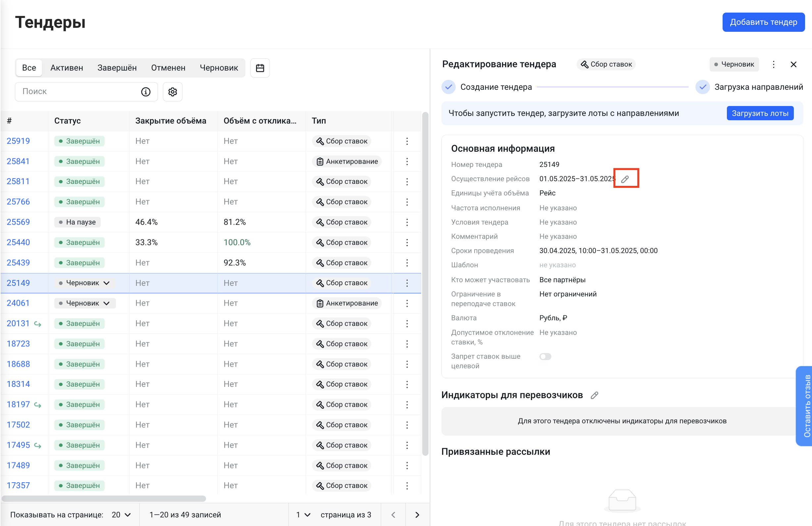Screen dimensions: 812x526
Task: Expand status dropdown for tender 24061
Action: click(x=106, y=303)
